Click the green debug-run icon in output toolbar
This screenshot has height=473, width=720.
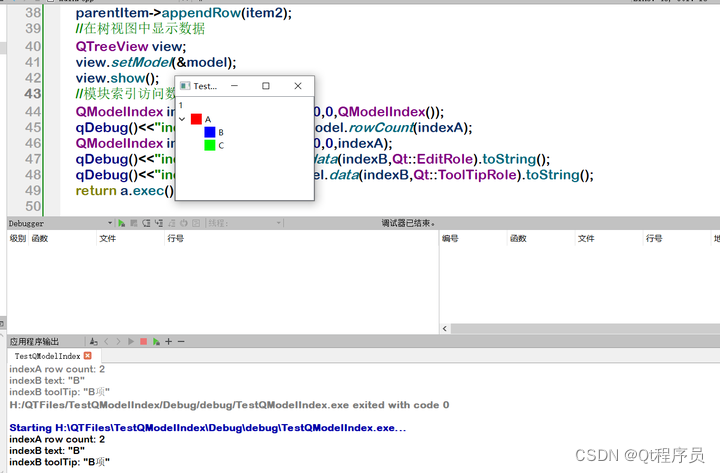pyautogui.click(x=156, y=342)
